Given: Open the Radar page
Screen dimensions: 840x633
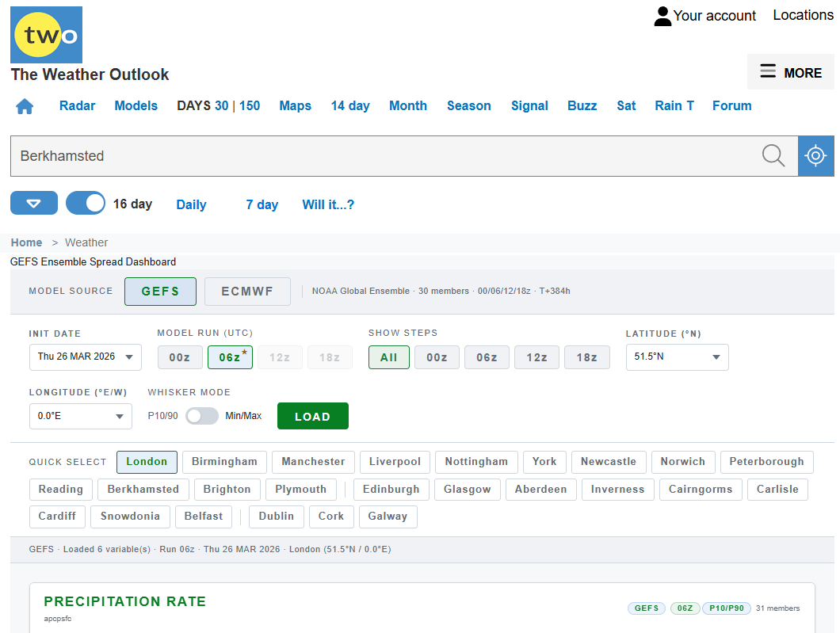Looking at the screenshot, I should point(77,105).
